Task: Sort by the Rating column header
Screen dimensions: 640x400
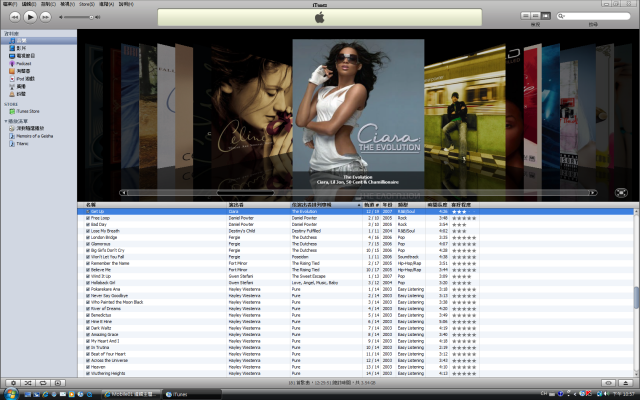Action: 464,205
